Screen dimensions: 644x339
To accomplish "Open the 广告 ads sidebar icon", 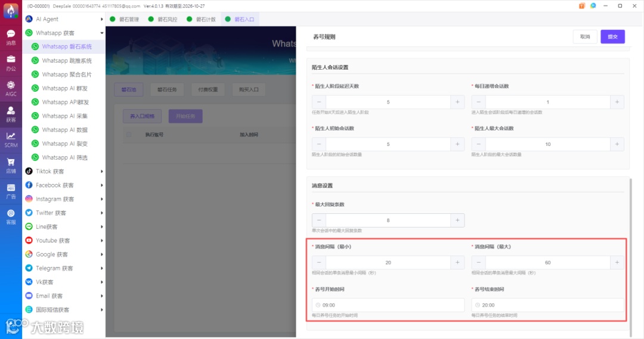I will click(x=11, y=191).
